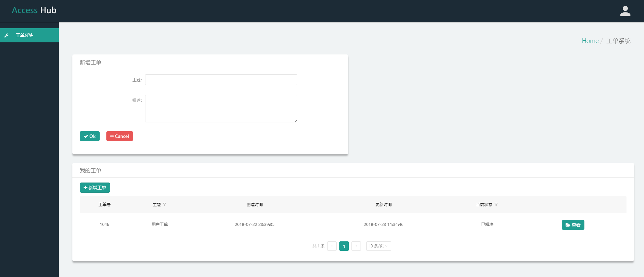The image size is (644, 277).
Task: Click the wrench icon in sidebar
Action: 6,35
